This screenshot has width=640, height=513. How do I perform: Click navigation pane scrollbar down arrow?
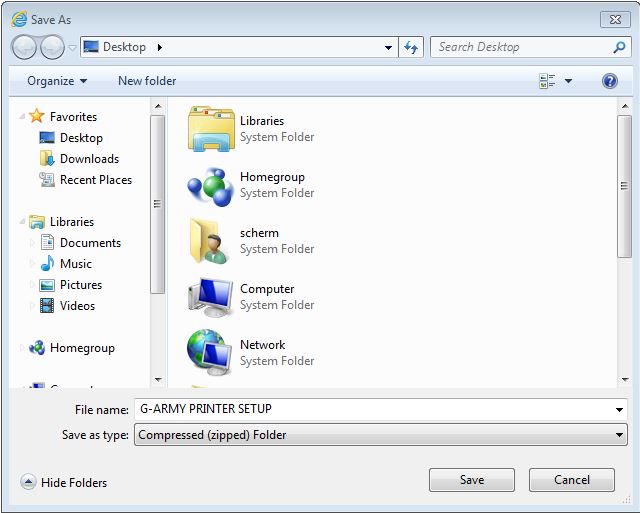pos(158,380)
